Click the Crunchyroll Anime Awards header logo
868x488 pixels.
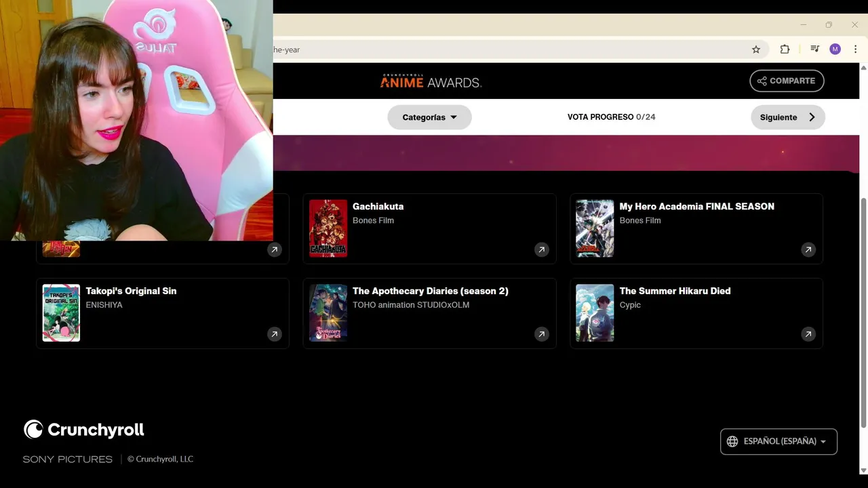click(431, 81)
